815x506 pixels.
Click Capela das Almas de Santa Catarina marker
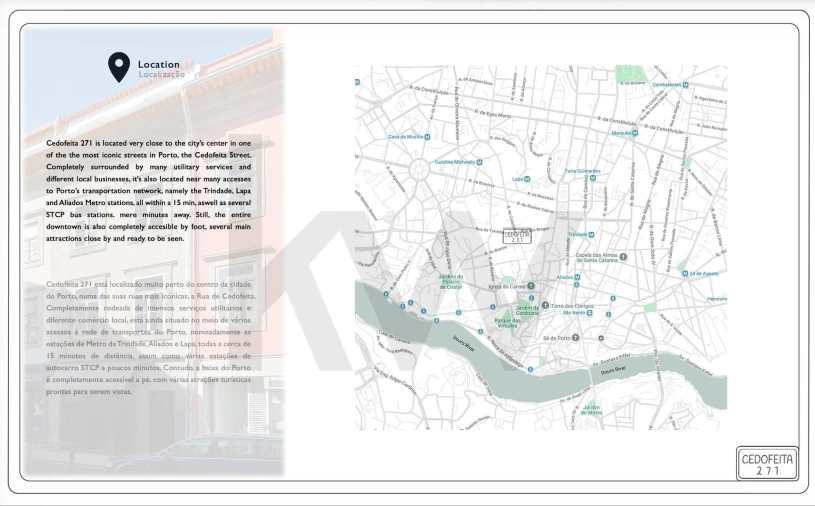point(623,257)
